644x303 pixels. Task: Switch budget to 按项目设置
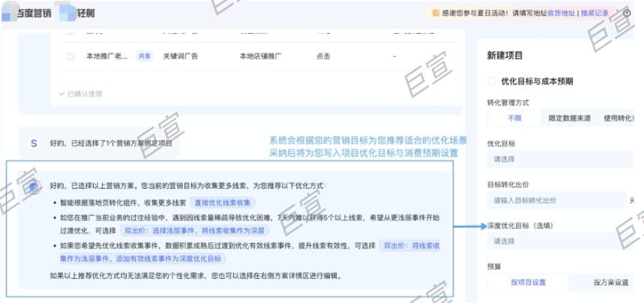click(529, 283)
